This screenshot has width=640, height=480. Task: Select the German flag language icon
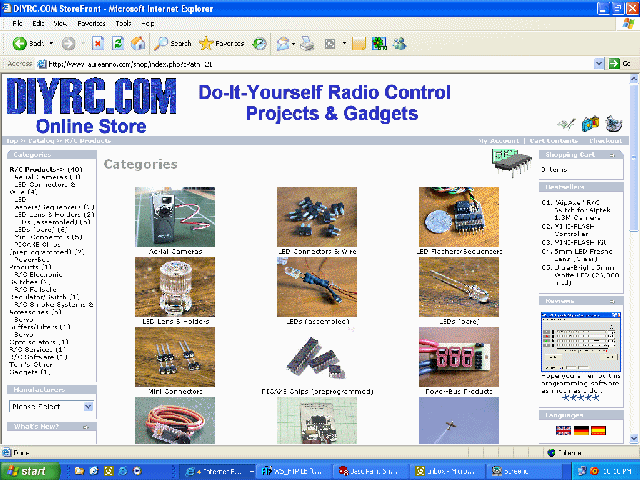click(581, 430)
